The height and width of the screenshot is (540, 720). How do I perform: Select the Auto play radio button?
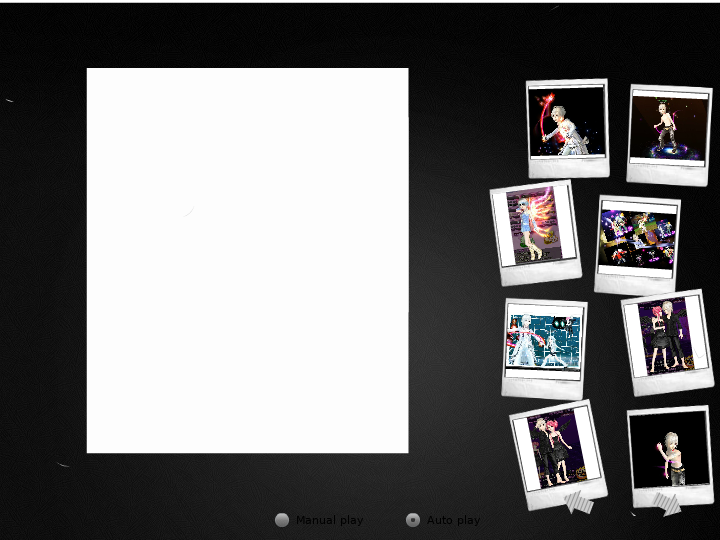tap(413, 520)
